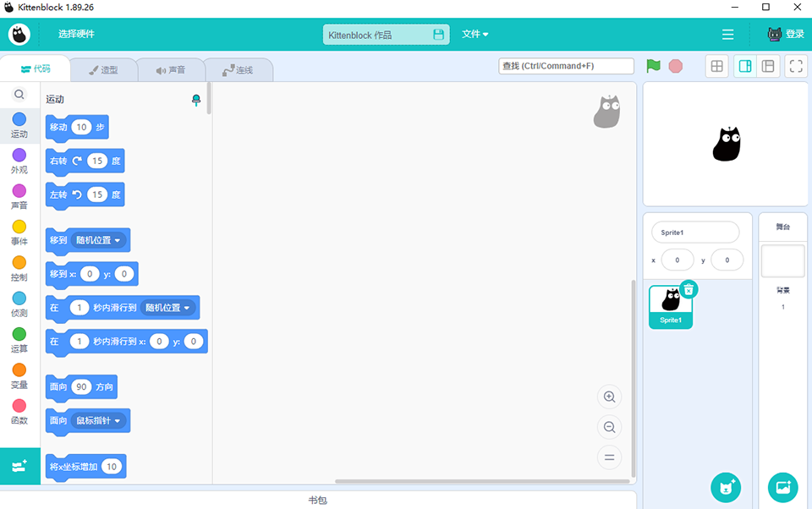Click the 查找 search input field
Viewport: 812px width, 509px height.
pos(566,66)
